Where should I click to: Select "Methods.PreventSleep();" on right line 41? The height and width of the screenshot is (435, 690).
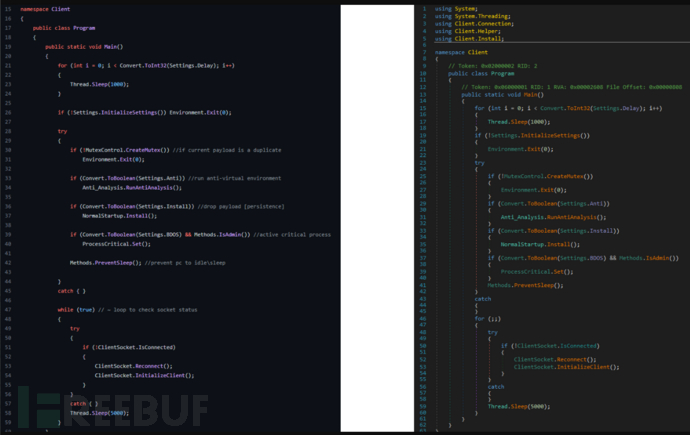click(525, 285)
